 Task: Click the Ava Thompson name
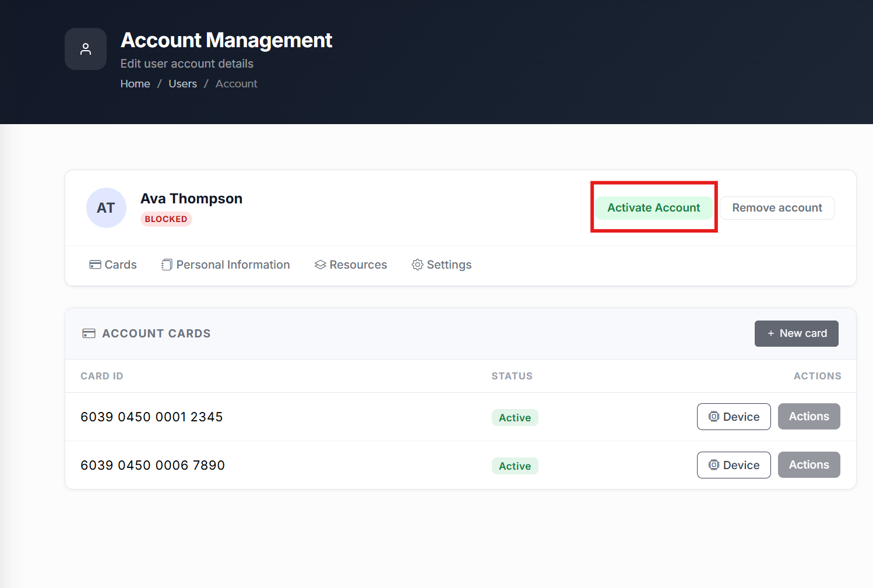(191, 199)
